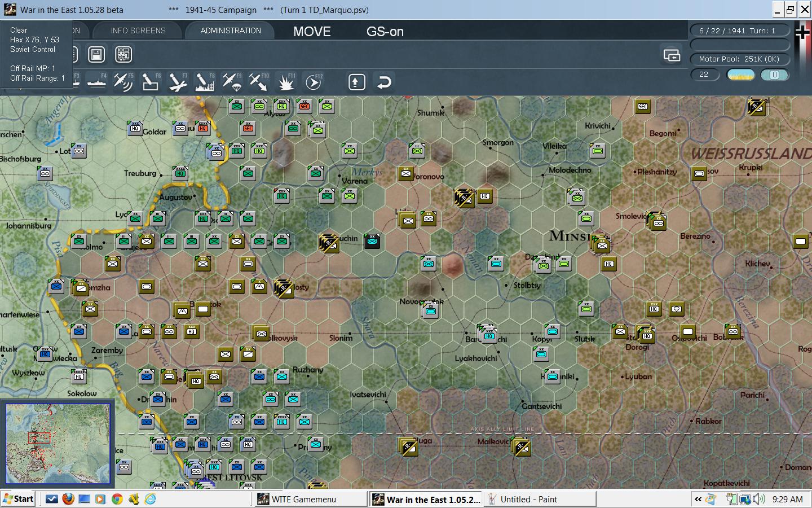Click the date and turn display

pos(740,30)
